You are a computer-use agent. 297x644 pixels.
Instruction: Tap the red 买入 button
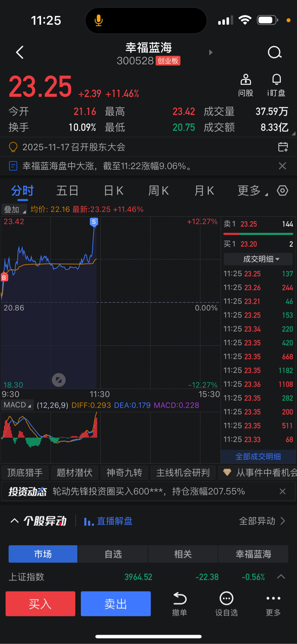[x=40, y=603]
